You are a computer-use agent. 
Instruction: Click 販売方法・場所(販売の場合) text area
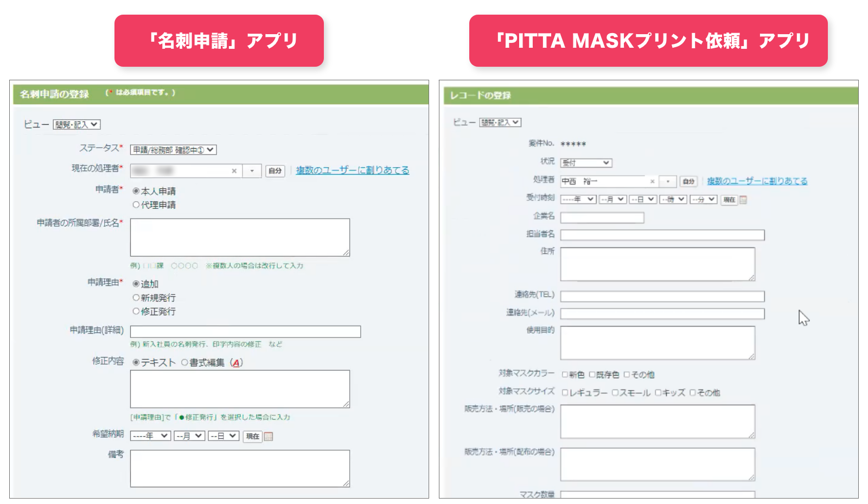click(658, 422)
